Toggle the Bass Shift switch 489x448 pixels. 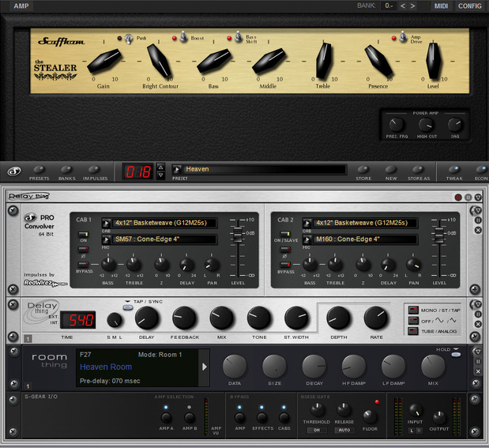click(x=239, y=37)
